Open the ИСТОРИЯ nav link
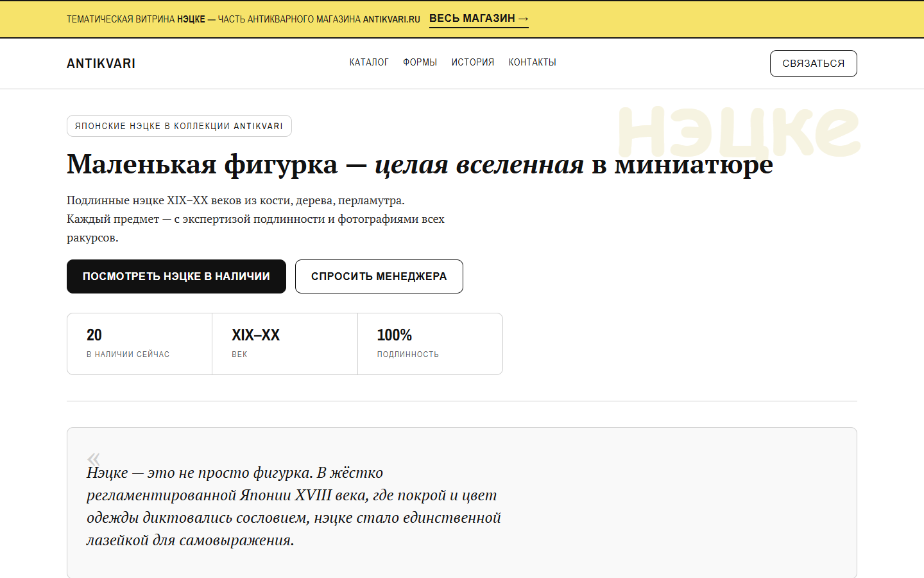Image resolution: width=924 pixels, height=578 pixels. (473, 62)
